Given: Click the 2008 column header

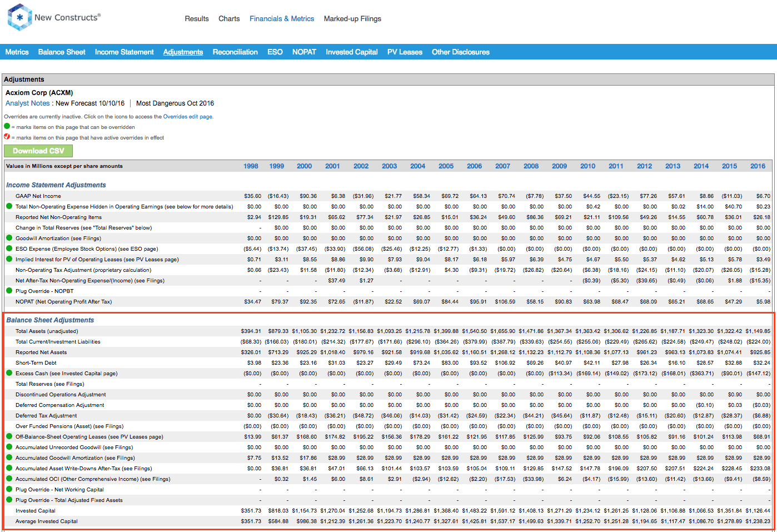Looking at the screenshot, I should point(531,166).
